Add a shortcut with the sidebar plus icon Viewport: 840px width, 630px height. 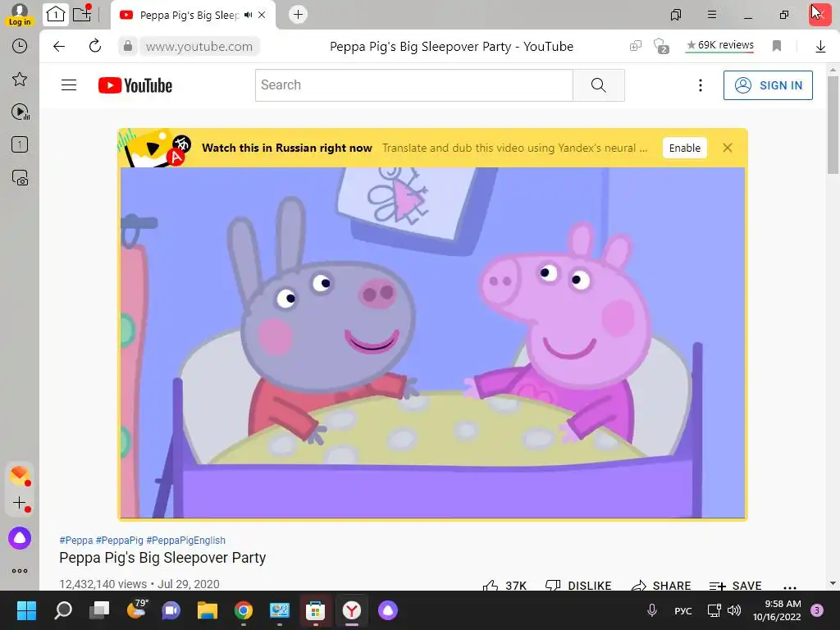click(x=20, y=503)
